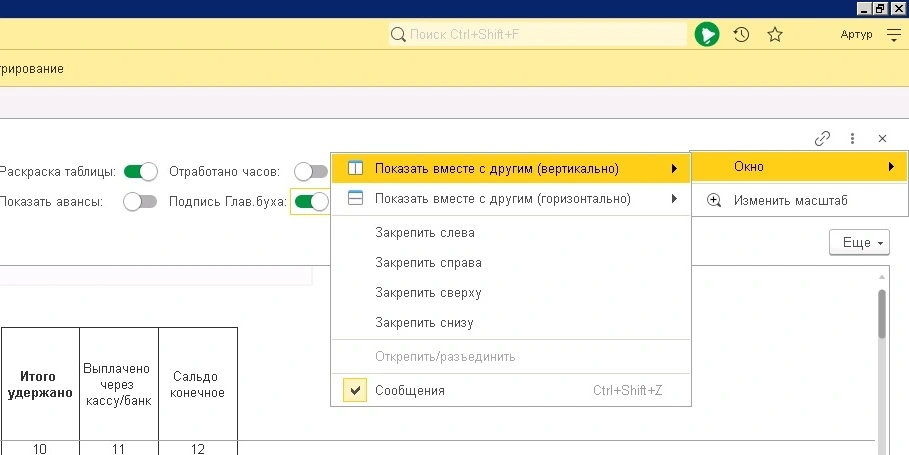Screen dimensions: 909x455
Task: Select Закрепить сверху menu item
Action: 428,293
